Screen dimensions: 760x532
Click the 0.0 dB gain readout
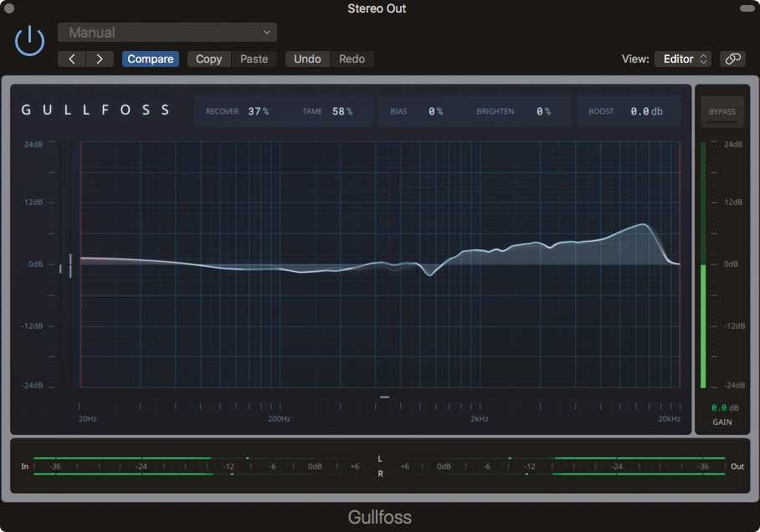(x=725, y=408)
